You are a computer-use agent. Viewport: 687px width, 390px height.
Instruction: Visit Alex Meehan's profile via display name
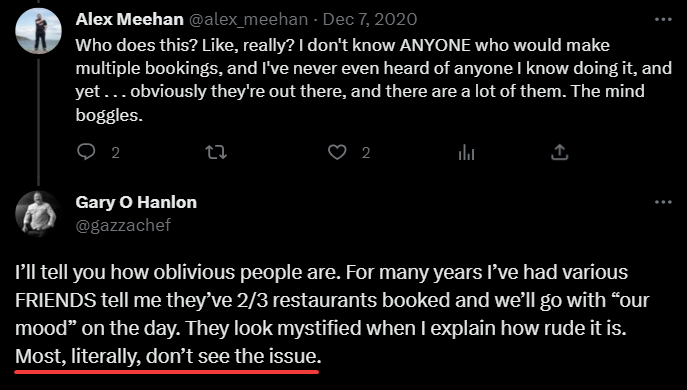tap(129, 19)
